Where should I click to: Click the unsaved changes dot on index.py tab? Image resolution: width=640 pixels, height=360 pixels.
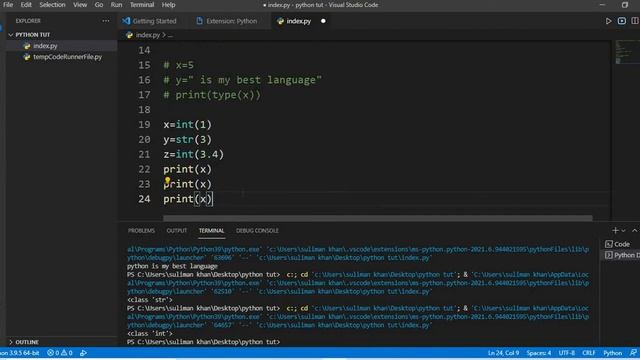click(x=323, y=21)
